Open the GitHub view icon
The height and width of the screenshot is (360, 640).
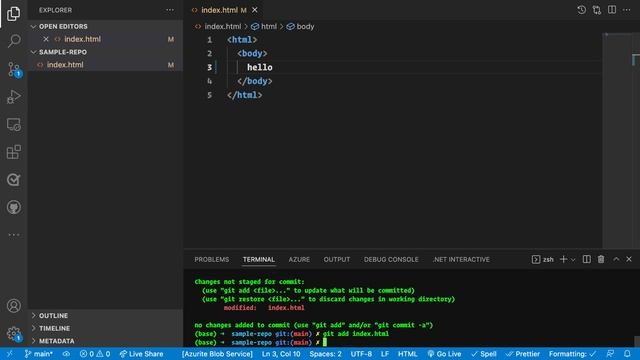tap(13, 207)
